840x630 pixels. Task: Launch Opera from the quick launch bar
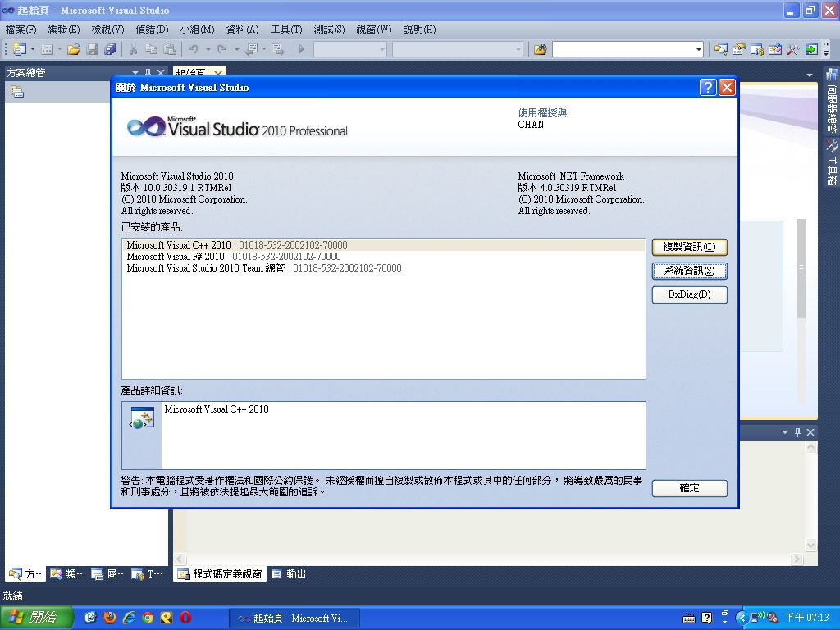185,617
